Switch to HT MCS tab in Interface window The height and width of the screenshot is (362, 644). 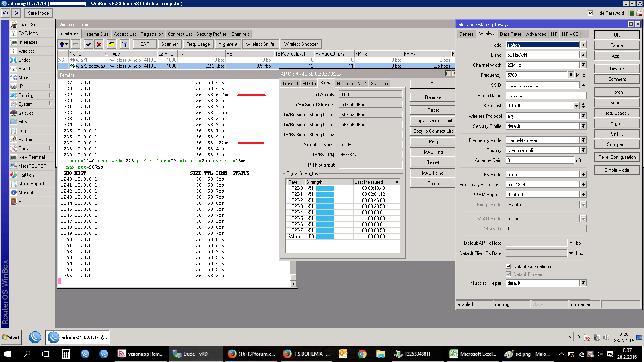(570, 34)
